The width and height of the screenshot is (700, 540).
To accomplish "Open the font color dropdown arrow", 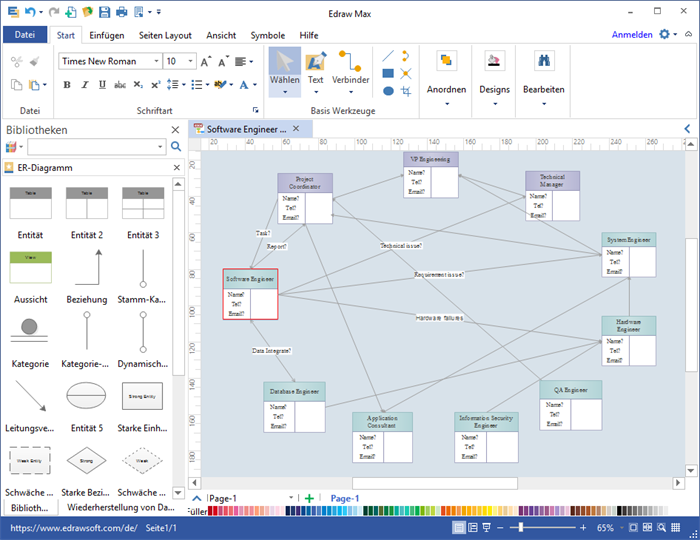I will (255, 84).
